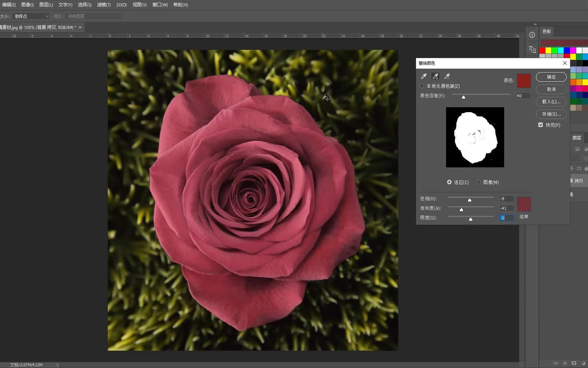Select the Subtract from Sample eyedropper
Image resolution: width=588 pixels, height=368 pixels.
[x=447, y=76]
